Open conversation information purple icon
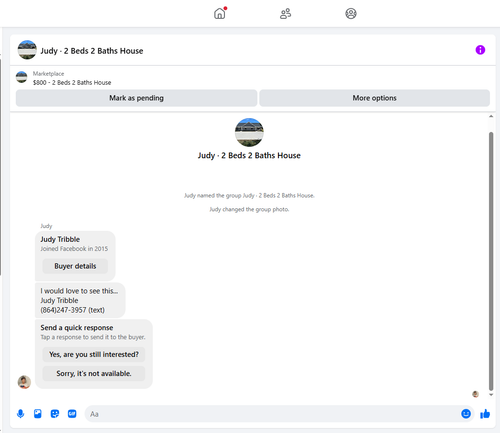Screen dimensions: 500x433 point(480,50)
